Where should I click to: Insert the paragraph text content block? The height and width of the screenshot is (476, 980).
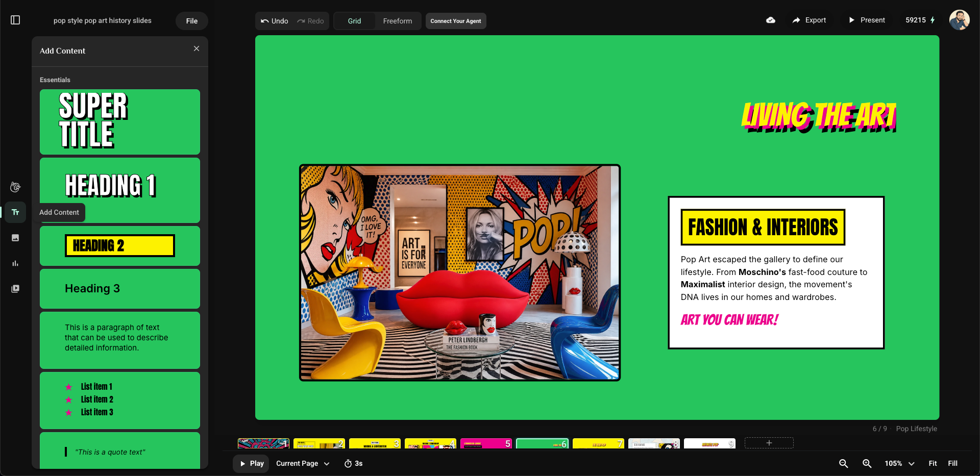[120, 340]
